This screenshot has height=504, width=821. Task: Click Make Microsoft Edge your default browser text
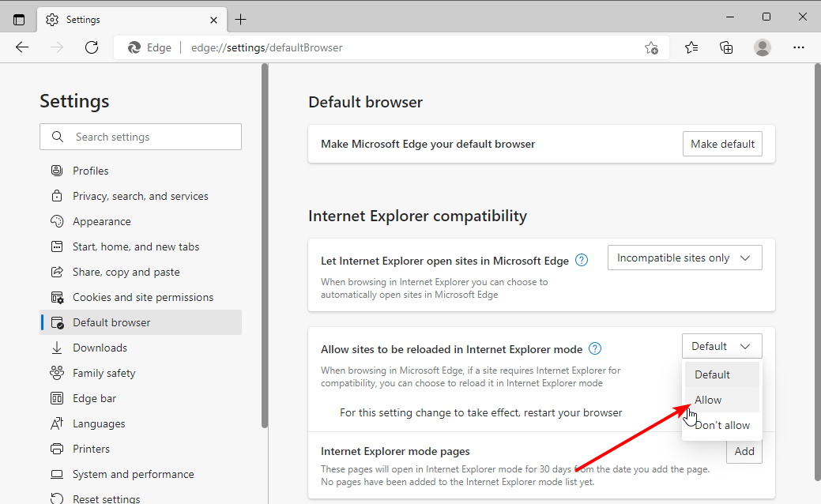427,144
